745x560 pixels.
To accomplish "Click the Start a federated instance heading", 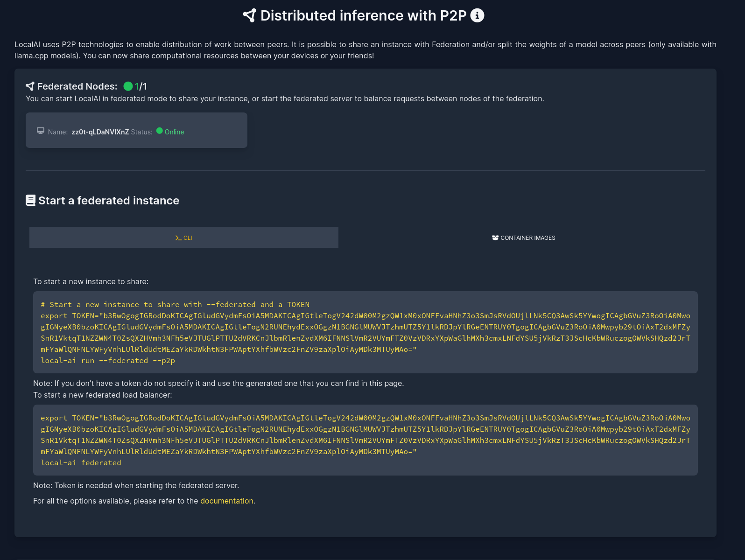I will (x=109, y=201).
